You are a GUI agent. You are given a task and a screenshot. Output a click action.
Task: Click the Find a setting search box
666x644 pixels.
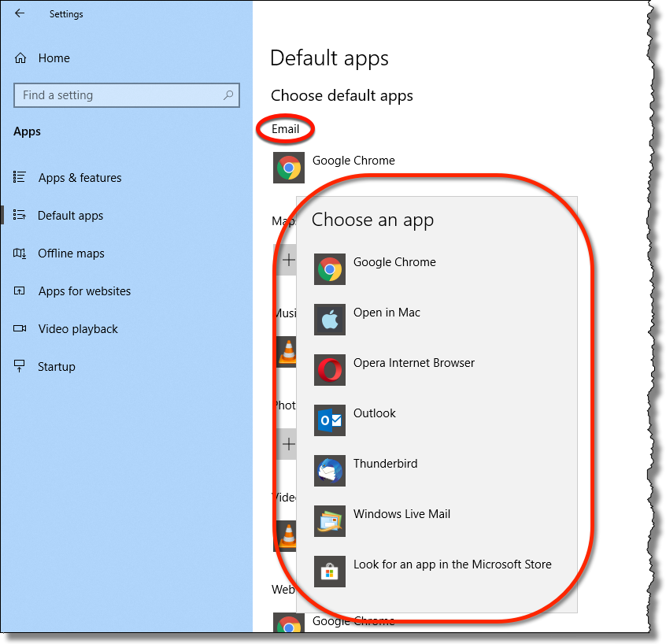point(126,95)
